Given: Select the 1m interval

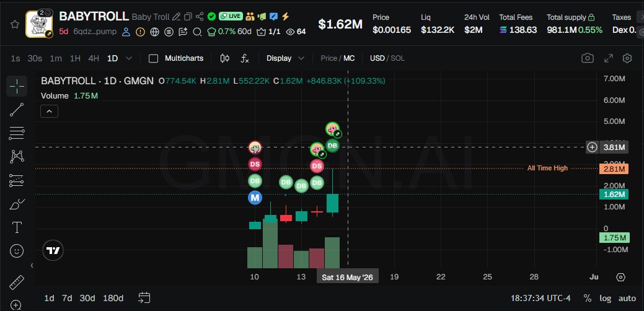Looking at the screenshot, I should point(56,58).
